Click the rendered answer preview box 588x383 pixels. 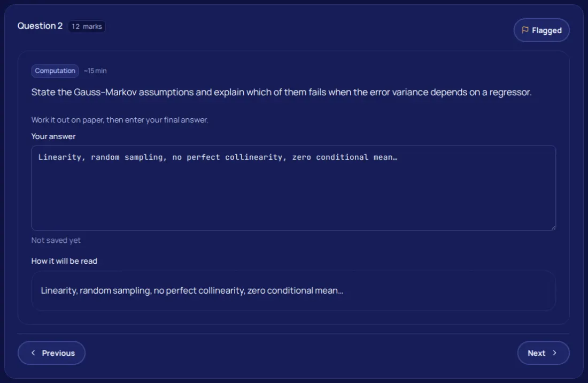click(x=293, y=290)
